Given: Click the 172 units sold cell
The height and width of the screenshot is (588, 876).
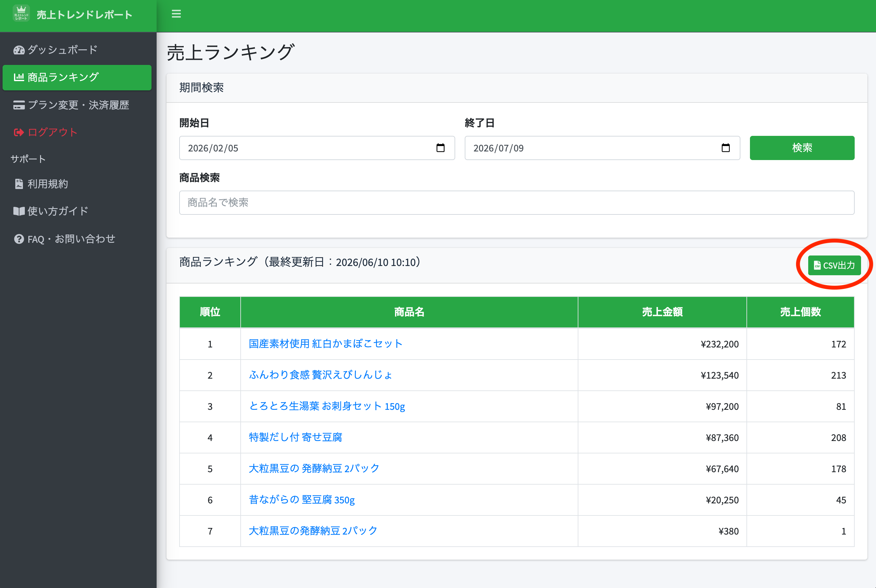Looking at the screenshot, I should coord(800,344).
